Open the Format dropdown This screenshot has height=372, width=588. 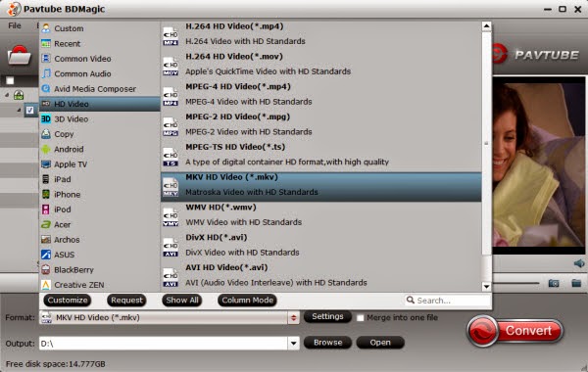coord(294,318)
